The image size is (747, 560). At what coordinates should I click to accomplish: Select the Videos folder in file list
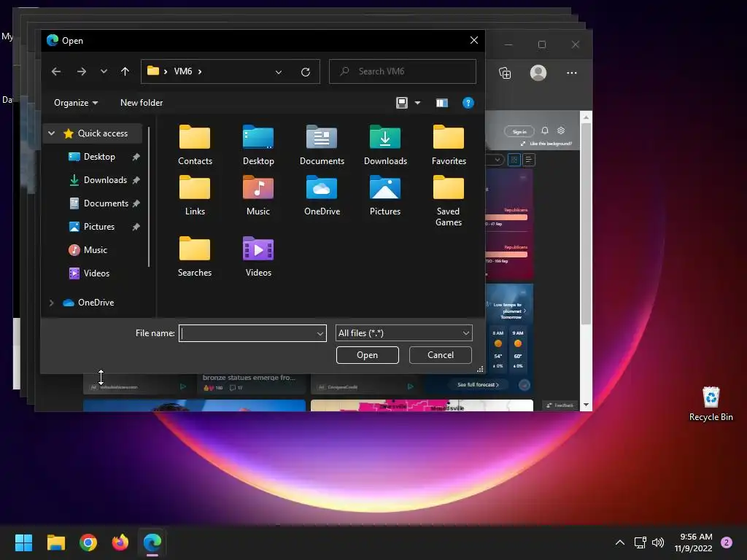[258, 257]
